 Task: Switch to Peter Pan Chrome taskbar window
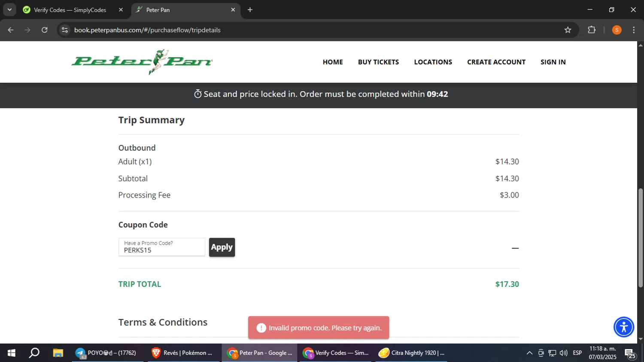[259, 353]
